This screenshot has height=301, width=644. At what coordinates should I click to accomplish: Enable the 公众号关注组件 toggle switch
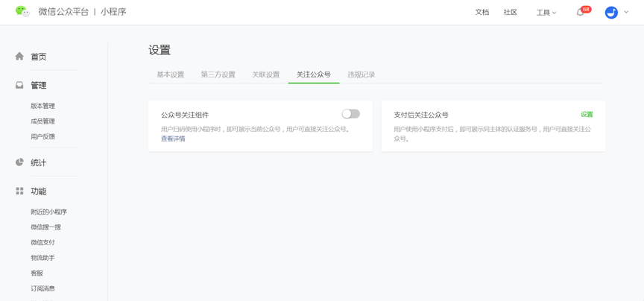click(x=351, y=114)
